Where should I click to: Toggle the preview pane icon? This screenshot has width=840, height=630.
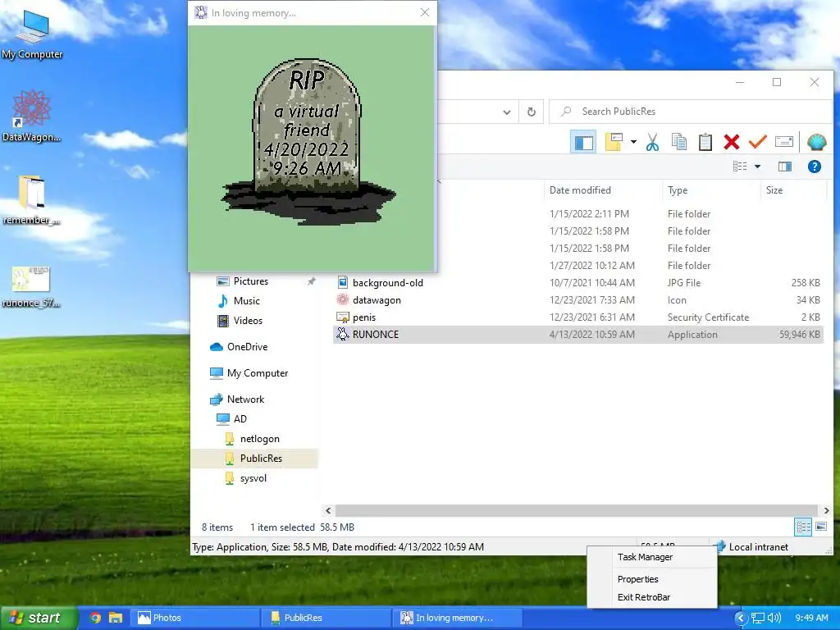point(785,167)
